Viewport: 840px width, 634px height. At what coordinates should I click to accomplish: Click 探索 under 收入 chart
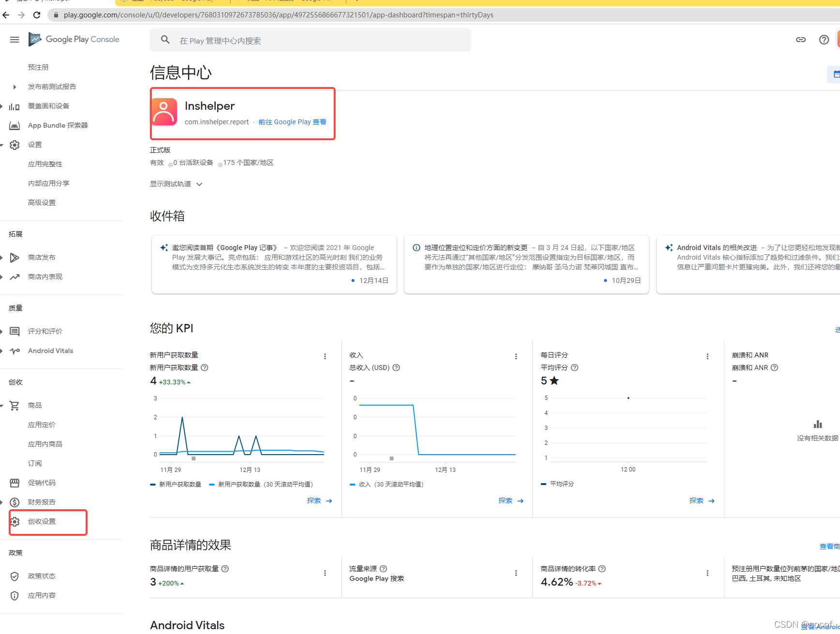(x=511, y=501)
